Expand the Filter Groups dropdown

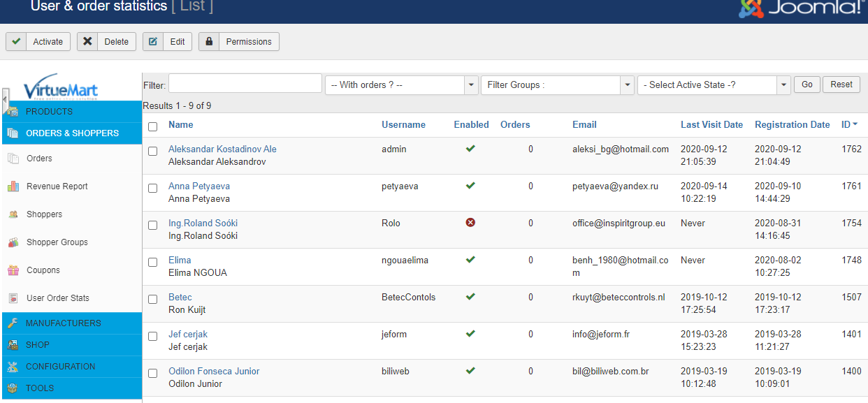[x=557, y=85]
